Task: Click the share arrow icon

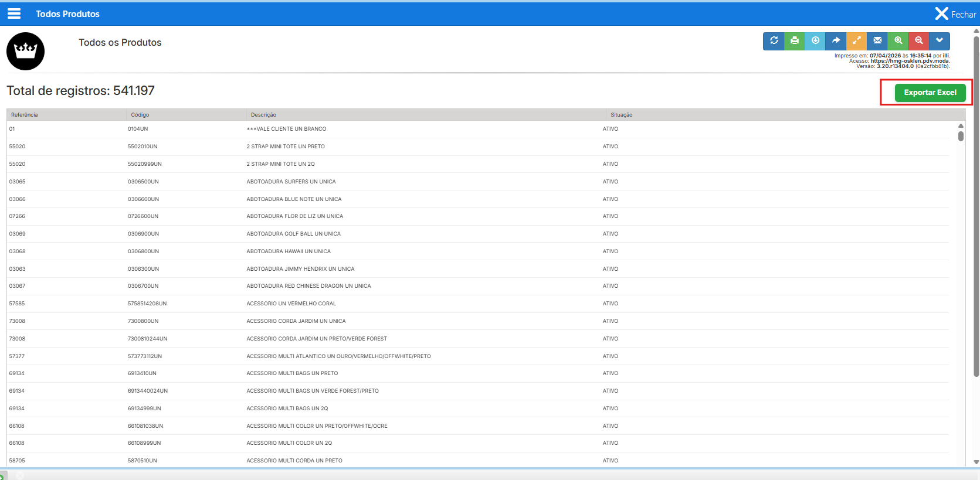Action: (x=836, y=41)
